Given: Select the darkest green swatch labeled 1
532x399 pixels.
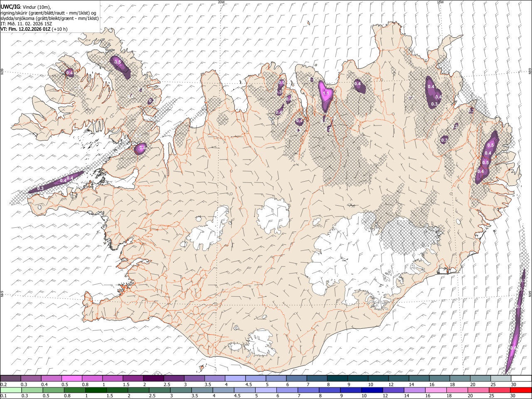Looking at the screenshot, I should click(96, 390).
